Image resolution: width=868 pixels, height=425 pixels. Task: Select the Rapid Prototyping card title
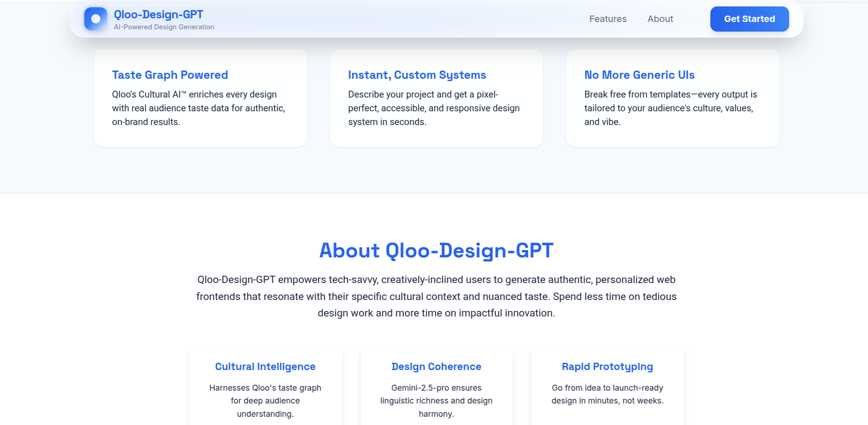coord(607,366)
